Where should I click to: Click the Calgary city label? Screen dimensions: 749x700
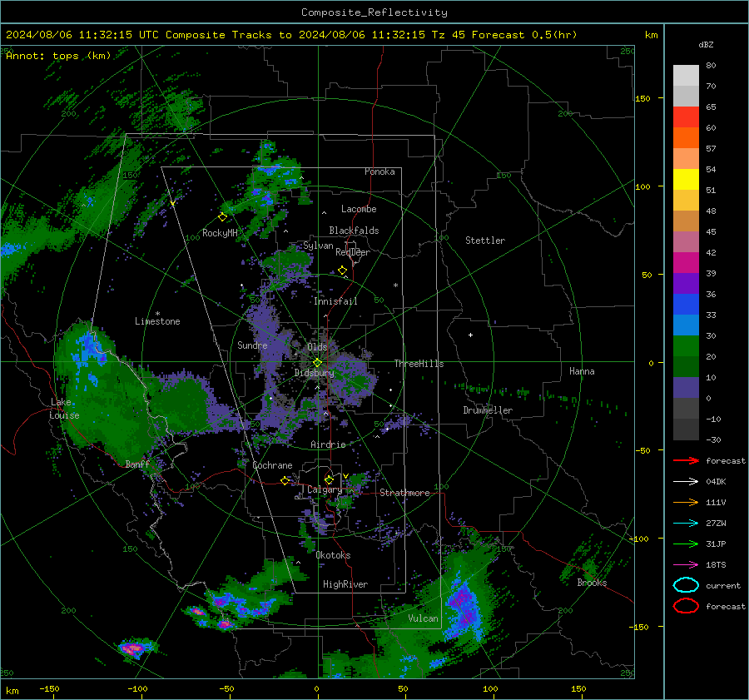[x=325, y=489]
